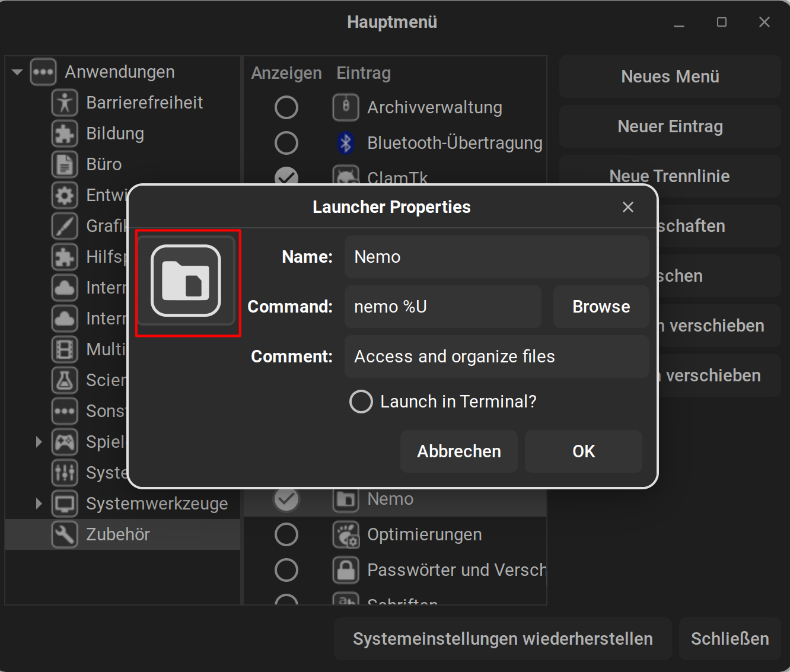Click the Bluetooth-Übertragung Bluetooth icon
This screenshot has height=672, width=790.
point(346,143)
